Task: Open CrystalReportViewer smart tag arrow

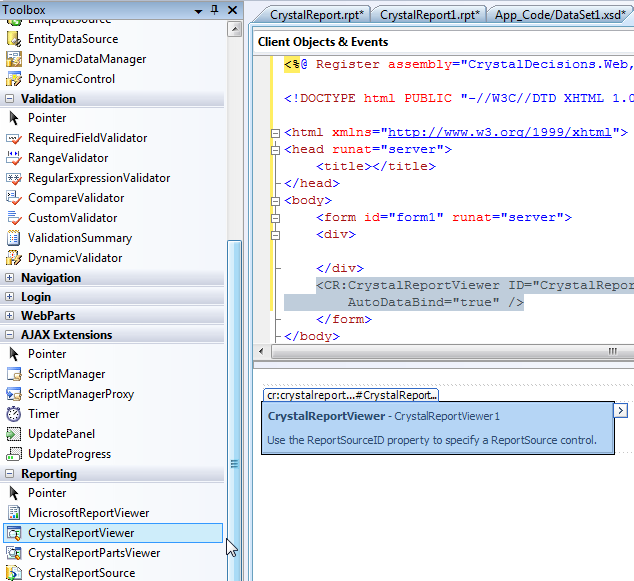Action: coord(621,411)
